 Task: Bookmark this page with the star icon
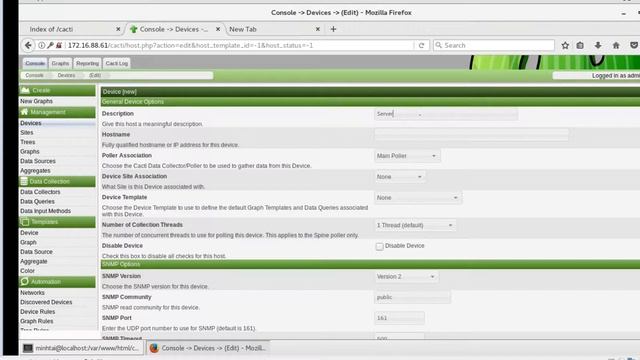tap(565, 45)
